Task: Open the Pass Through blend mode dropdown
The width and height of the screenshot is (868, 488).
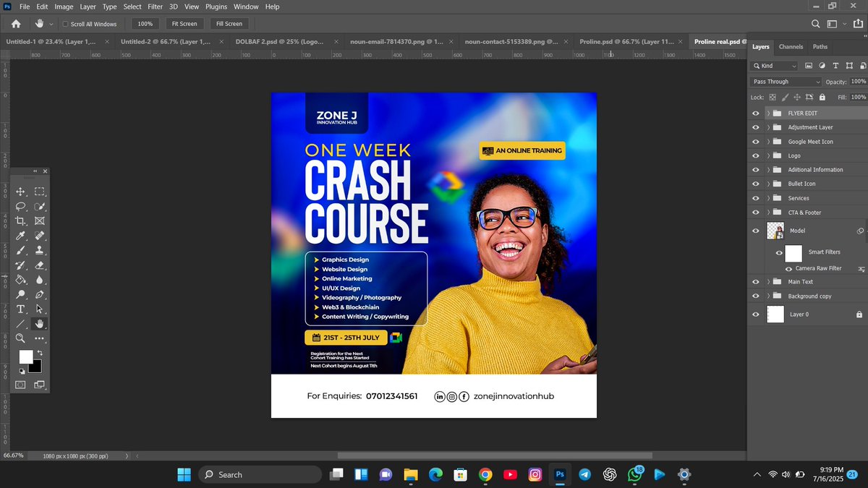Action: pos(786,82)
